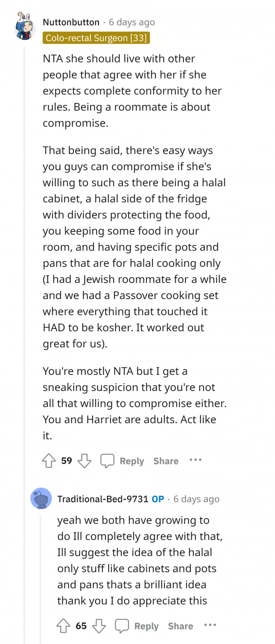Click the speech bubble icon on Nuttonbutton's comment
Screen dimensions: 275x644
108,460
